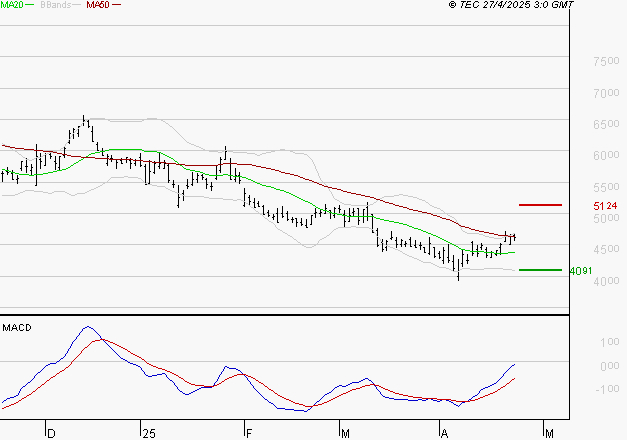Image resolution: width=627 pixels, height=440 pixels.
Task: Click the 7500 price axis label
Action: (604, 62)
